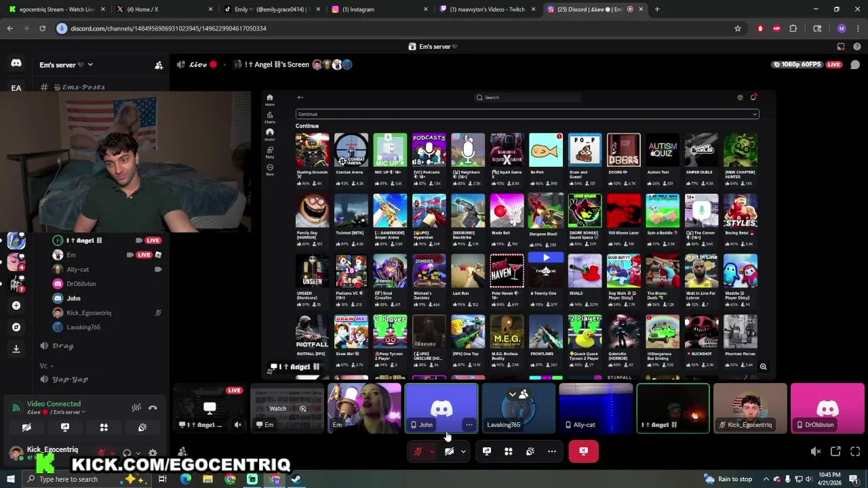Click the Discord URL address bar
868x488 pixels.
(393, 28)
